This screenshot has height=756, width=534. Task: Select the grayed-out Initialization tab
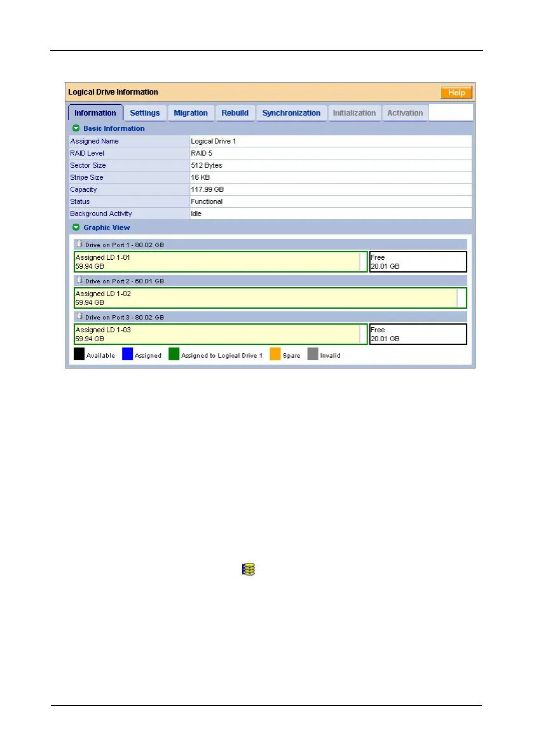355,113
